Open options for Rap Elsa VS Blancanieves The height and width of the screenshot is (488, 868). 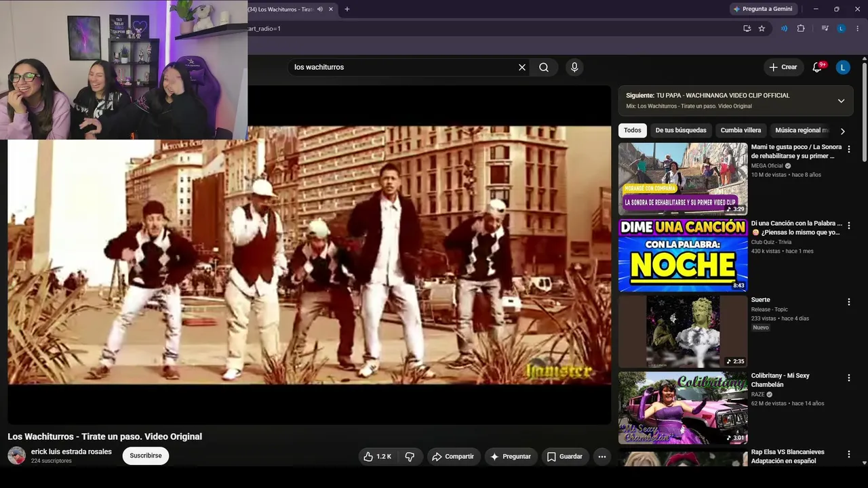[848, 454]
